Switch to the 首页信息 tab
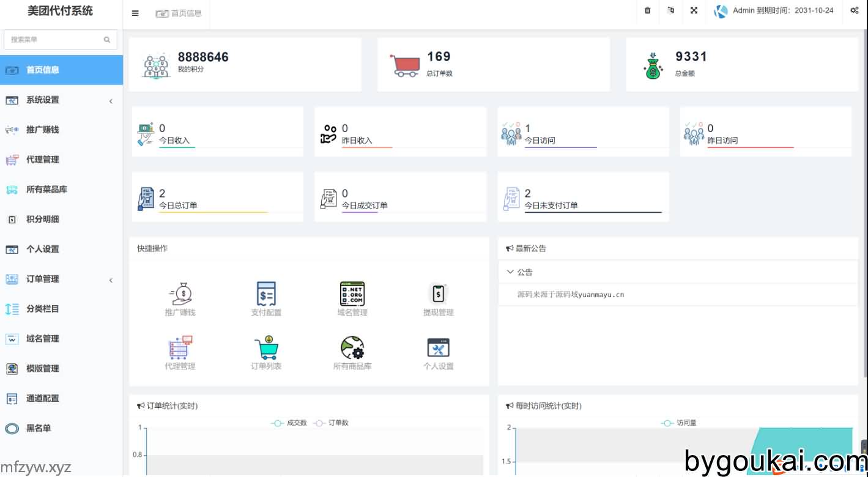Image resolution: width=868 pixels, height=477 pixels. coord(179,13)
